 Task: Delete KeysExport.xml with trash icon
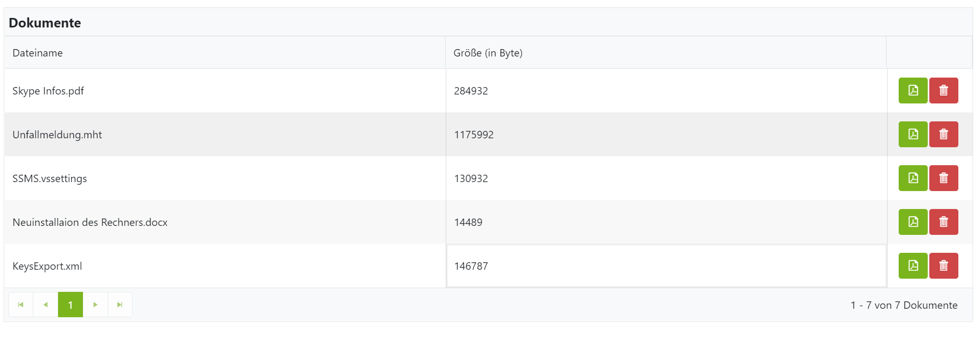[x=944, y=265]
